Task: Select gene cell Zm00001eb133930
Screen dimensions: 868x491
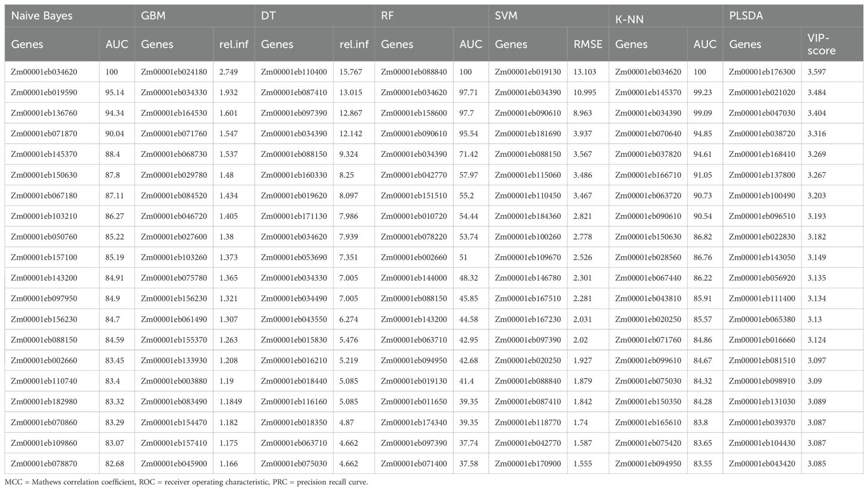Action: coord(174,361)
